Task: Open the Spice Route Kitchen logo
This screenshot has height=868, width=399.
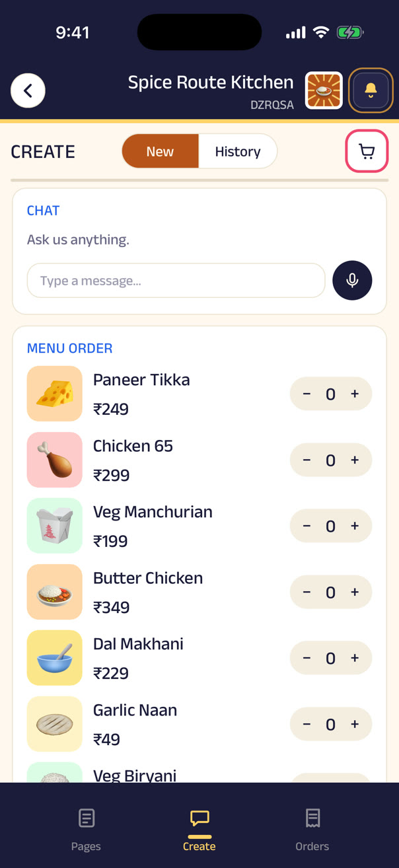Action: click(x=324, y=90)
